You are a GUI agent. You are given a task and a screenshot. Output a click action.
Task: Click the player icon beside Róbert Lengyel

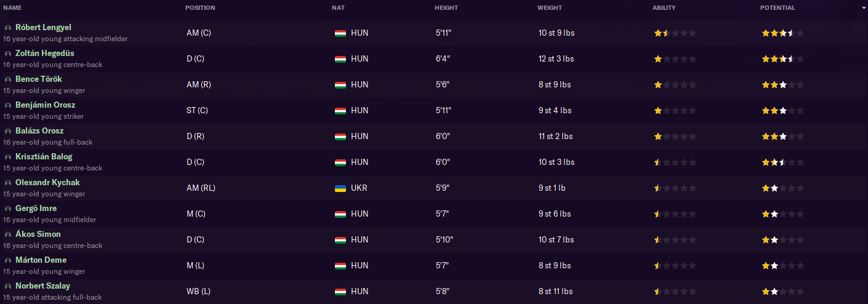click(7, 28)
